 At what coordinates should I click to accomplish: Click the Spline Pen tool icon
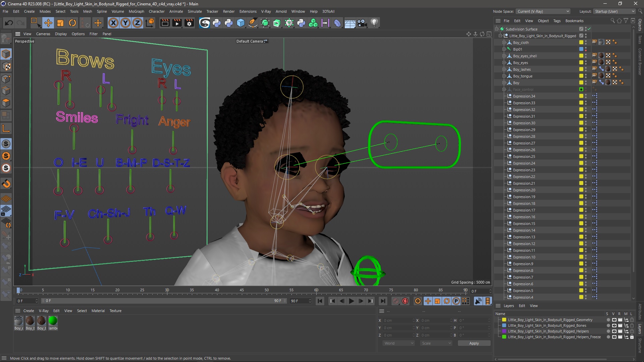coord(253,23)
